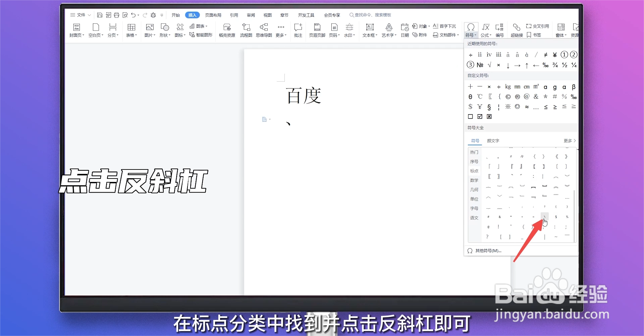Insert the date using 日期 icon
The width and height of the screenshot is (644, 336).
coord(405,30)
